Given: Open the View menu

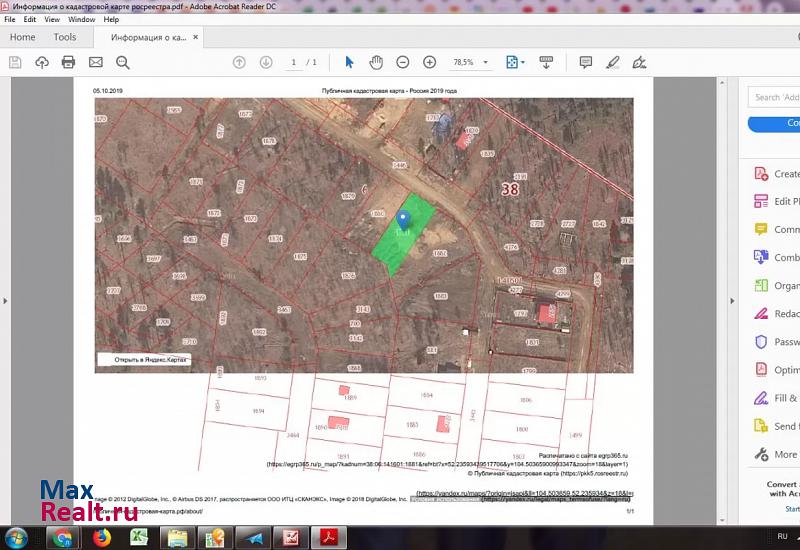Looking at the screenshot, I should pyautogui.click(x=52, y=19).
